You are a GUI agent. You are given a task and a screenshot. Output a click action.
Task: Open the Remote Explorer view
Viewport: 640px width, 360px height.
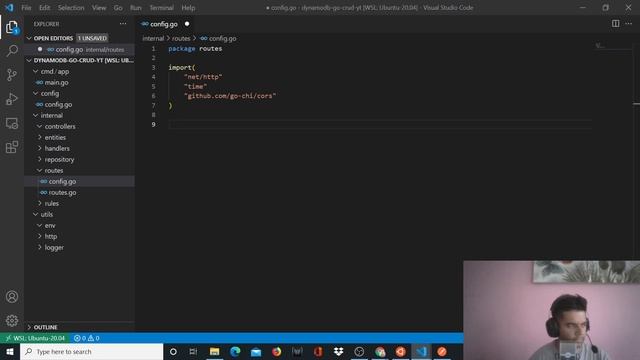coord(12,123)
